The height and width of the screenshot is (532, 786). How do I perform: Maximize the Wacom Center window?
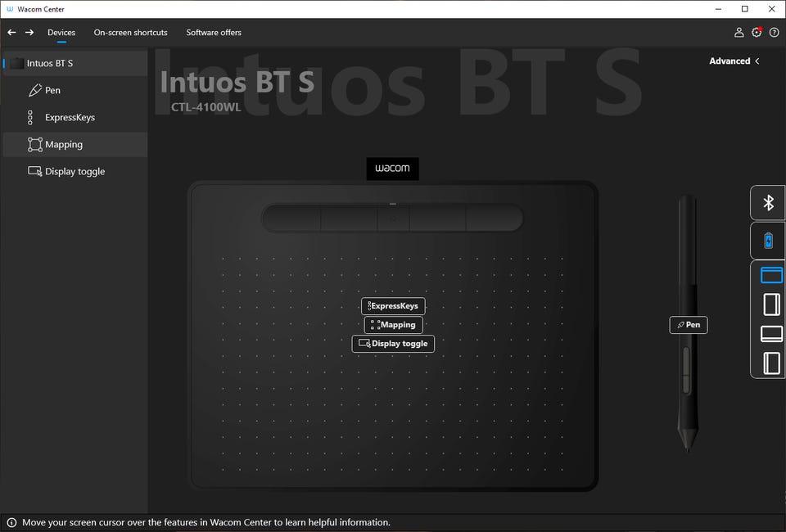coord(745,9)
